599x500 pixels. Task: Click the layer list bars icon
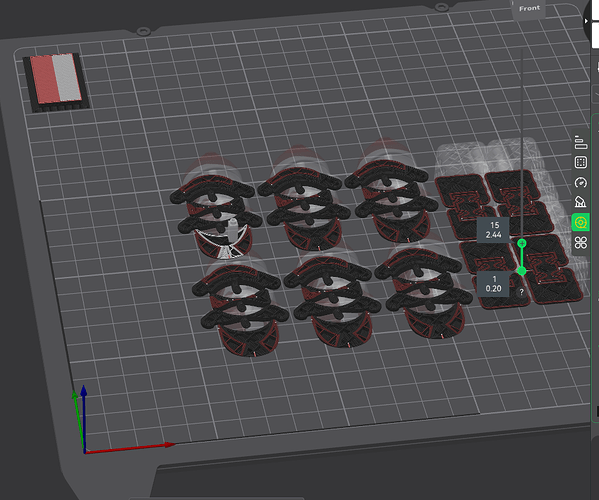581,142
